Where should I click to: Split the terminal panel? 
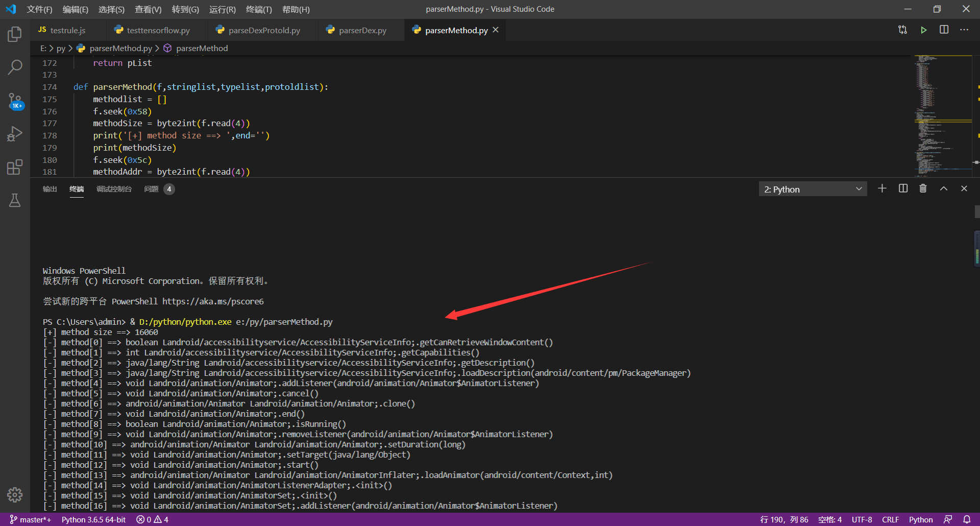[903, 188]
